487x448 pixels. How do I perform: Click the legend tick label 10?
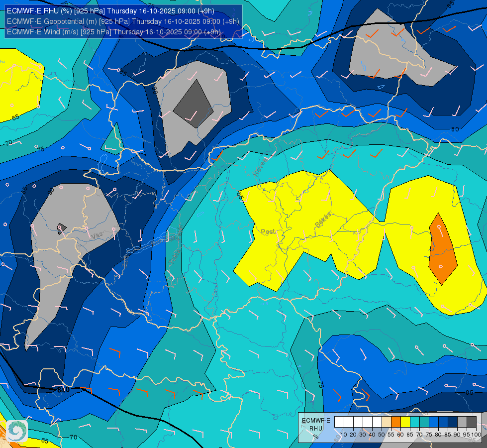(x=344, y=435)
